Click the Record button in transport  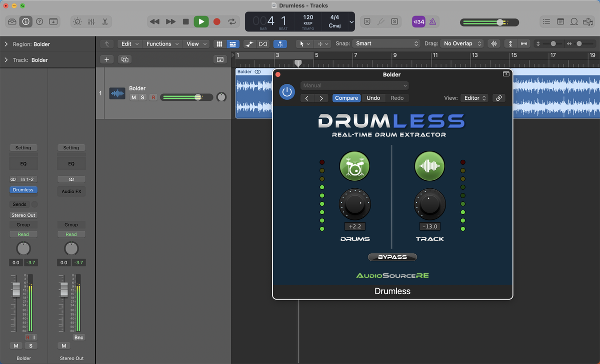(x=216, y=22)
